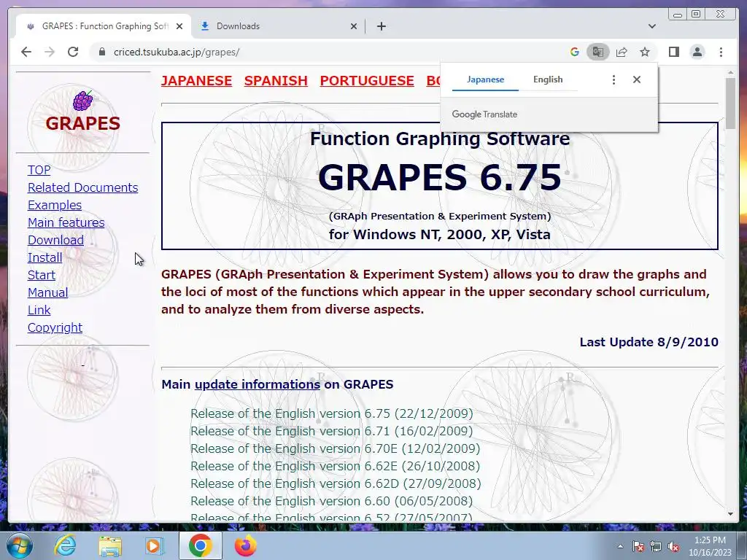The image size is (747, 560).
Task: Go back to the previous page
Action: 26,52
